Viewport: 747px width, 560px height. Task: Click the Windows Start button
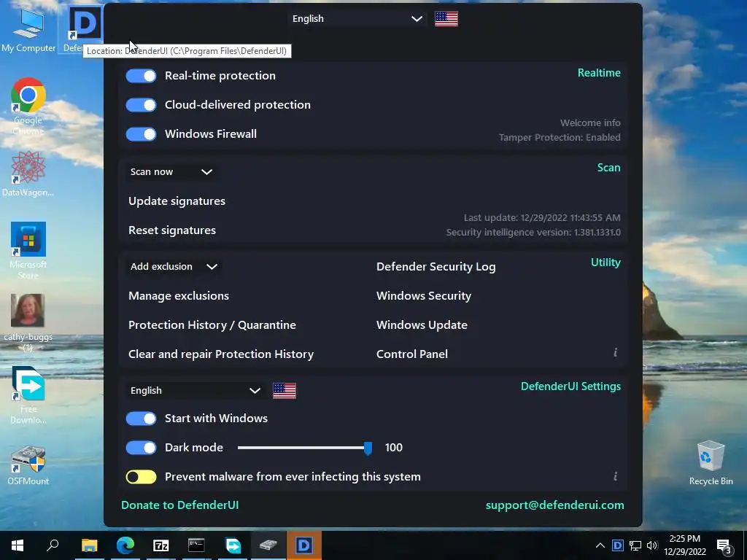18,545
